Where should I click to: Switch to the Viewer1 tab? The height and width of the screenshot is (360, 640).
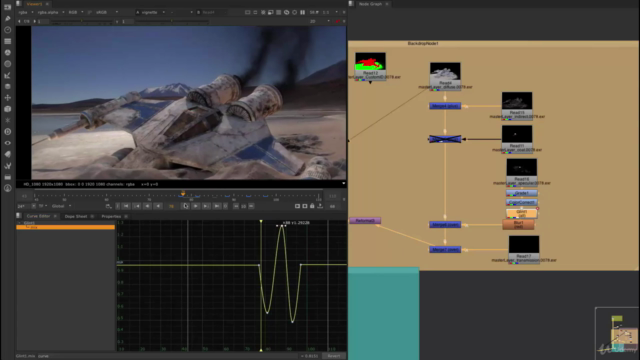pos(34,4)
